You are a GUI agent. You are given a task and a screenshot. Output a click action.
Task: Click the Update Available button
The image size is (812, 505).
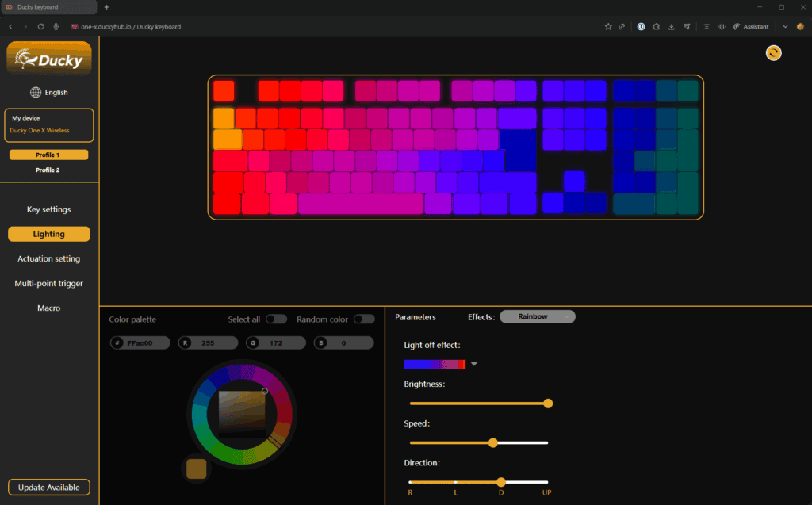coord(48,487)
